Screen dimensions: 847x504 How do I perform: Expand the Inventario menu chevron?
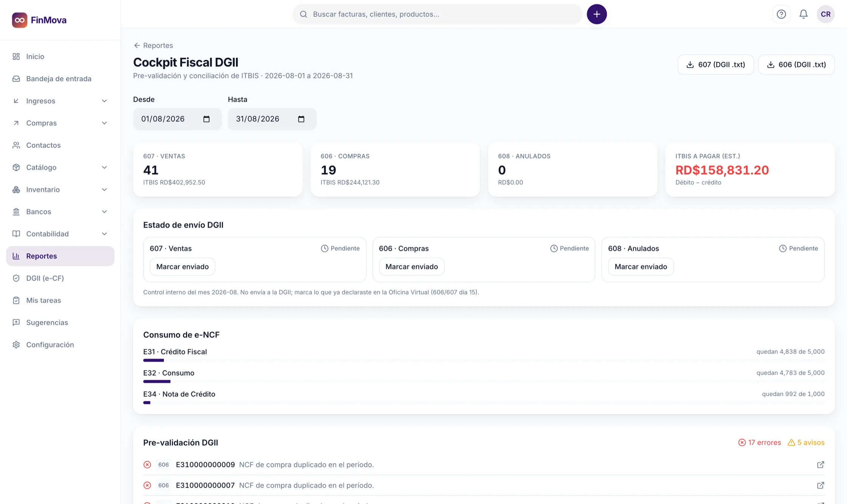point(104,189)
